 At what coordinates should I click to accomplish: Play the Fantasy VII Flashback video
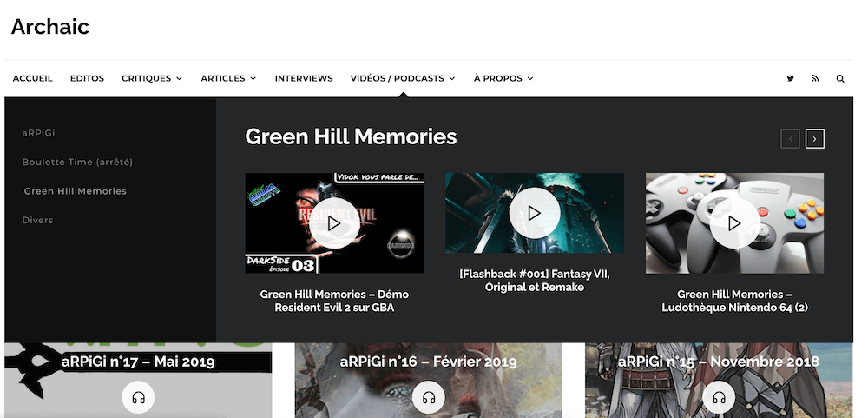534,213
